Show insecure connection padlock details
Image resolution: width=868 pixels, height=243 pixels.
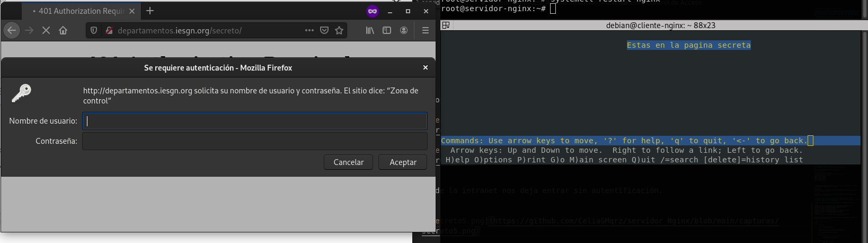[109, 30]
